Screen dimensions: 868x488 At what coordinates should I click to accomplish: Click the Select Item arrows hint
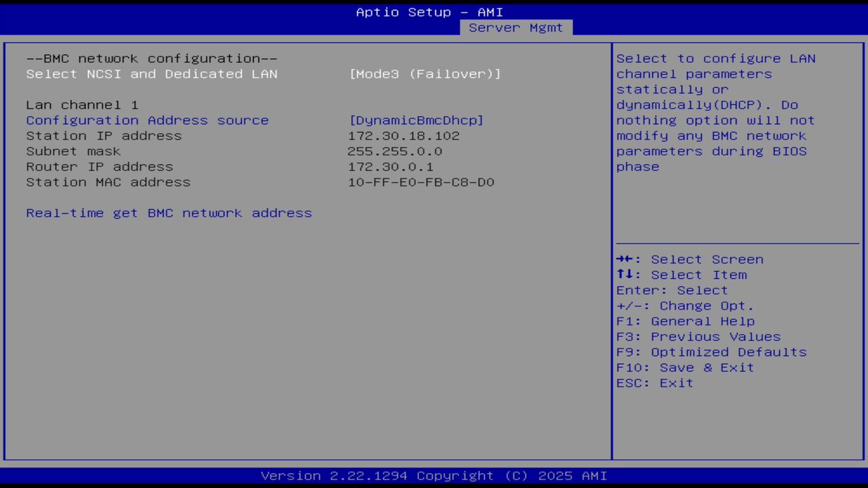tap(682, 275)
